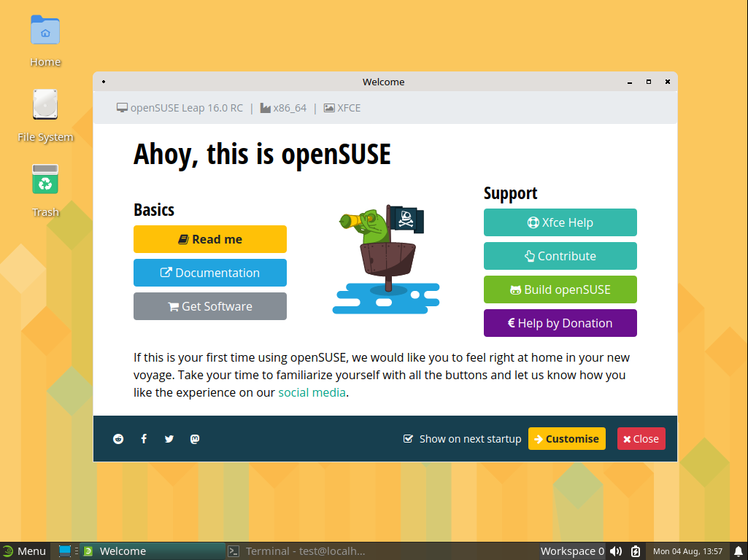Click the "Read me" button
The width and height of the screenshot is (748, 560).
pos(209,238)
